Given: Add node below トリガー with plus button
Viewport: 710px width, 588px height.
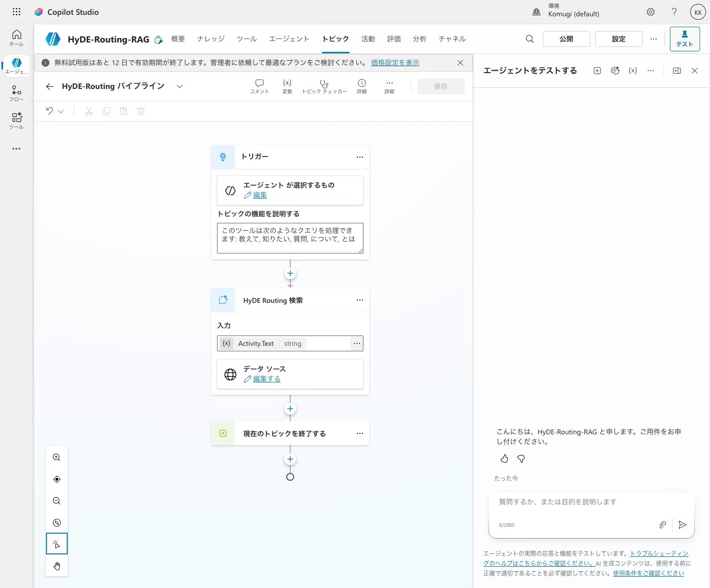Looking at the screenshot, I should point(290,273).
